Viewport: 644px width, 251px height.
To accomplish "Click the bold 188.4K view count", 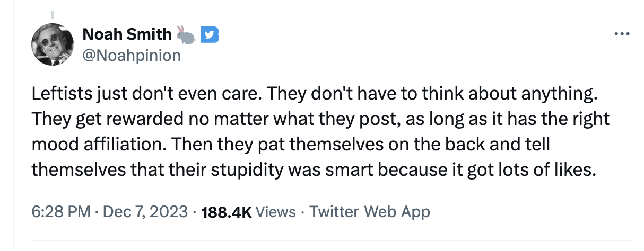I will click(x=227, y=212).
